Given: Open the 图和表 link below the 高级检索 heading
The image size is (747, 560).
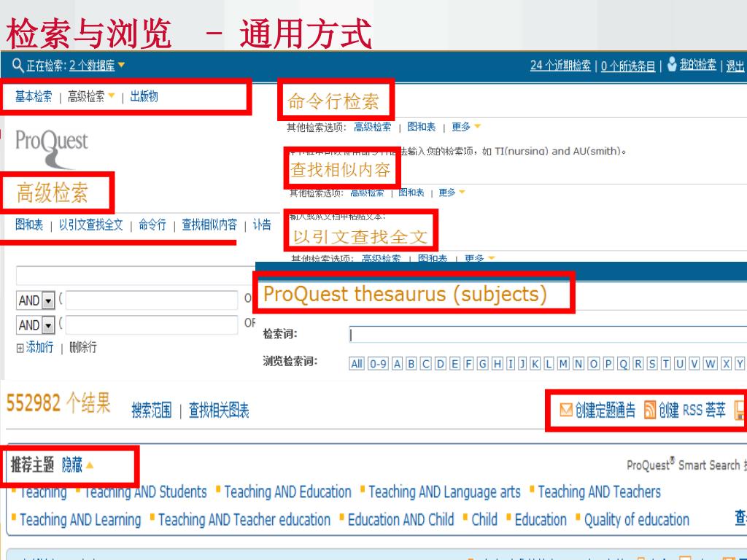Looking at the screenshot, I should tap(29, 225).
